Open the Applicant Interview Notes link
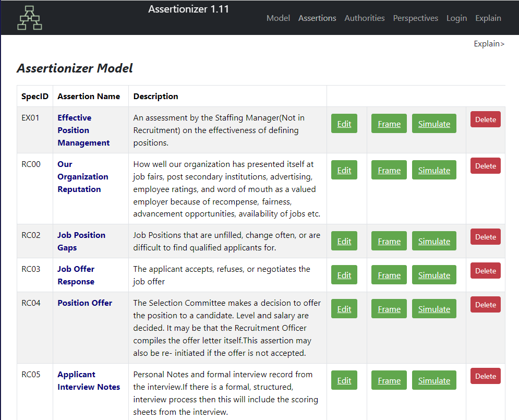519x420 pixels. [x=89, y=381]
